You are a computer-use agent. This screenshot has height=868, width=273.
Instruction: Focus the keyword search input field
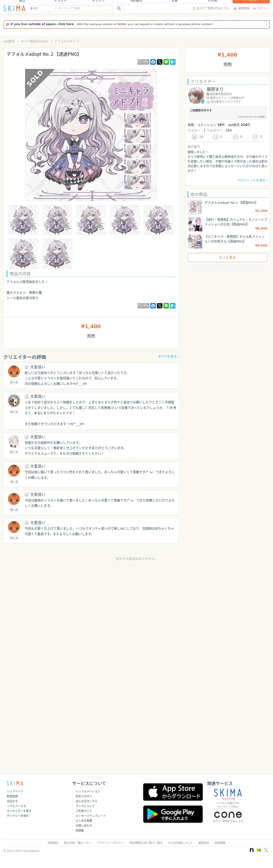pos(84,9)
